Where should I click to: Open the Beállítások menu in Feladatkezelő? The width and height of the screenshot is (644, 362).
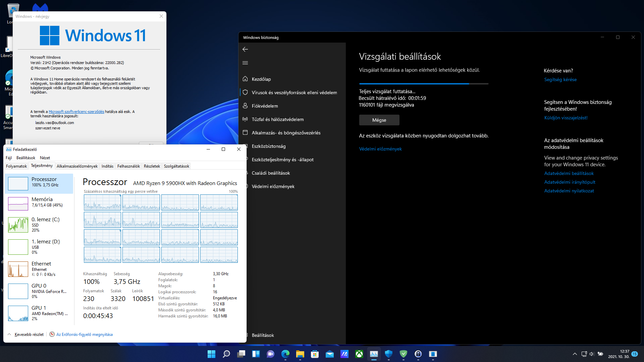click(26, 158)
